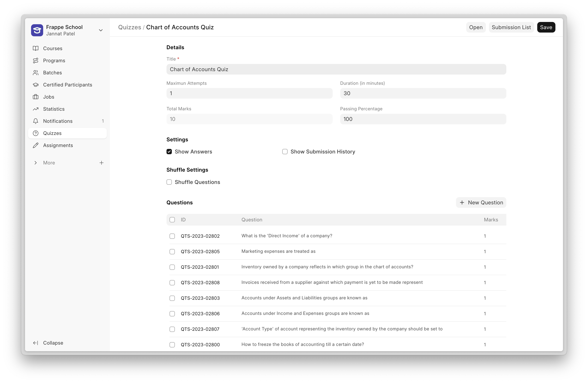Go to Quizzes breadcrumb link
The height and width of the screenshot is (383, 588).
pos(129,27)
